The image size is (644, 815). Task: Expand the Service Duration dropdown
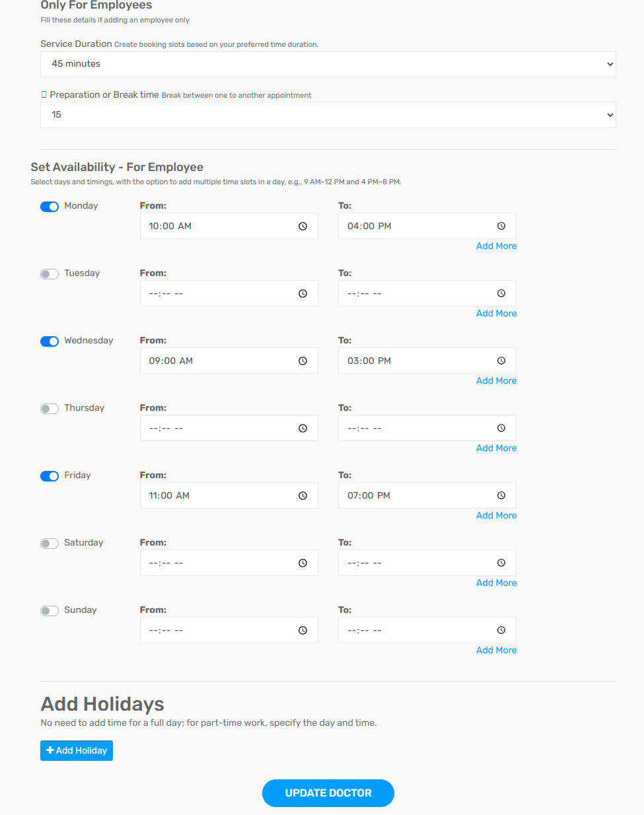tap(328, 64)
